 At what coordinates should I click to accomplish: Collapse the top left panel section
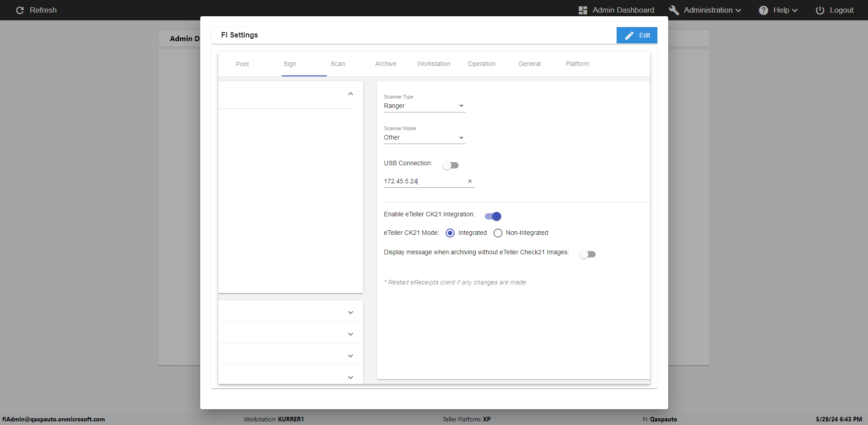coord(350,94)
